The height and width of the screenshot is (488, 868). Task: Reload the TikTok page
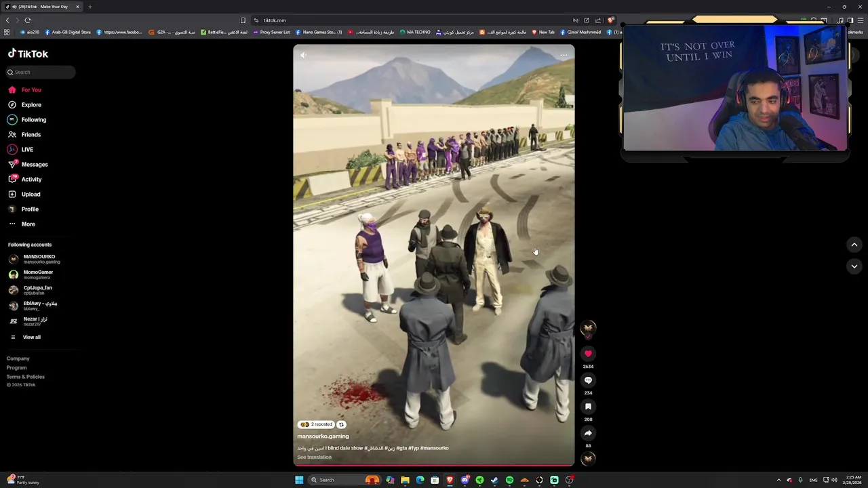click(27, 20)
